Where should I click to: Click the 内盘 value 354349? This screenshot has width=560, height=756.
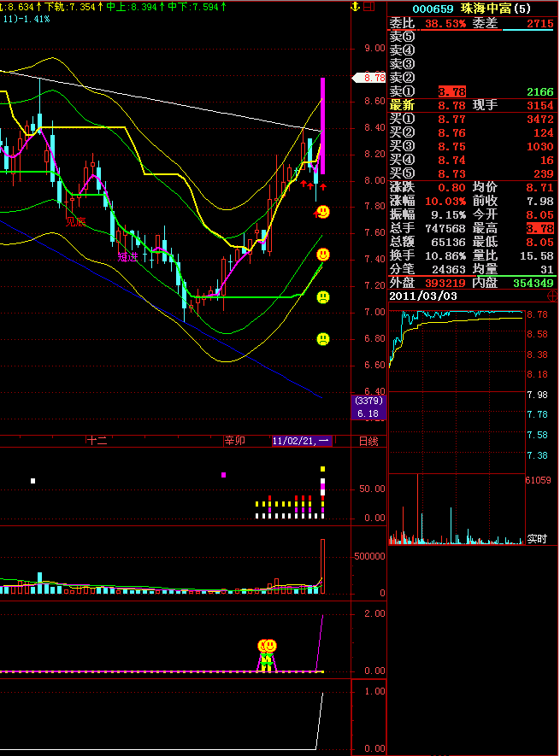pyautogui.click(x=533, y=284)
